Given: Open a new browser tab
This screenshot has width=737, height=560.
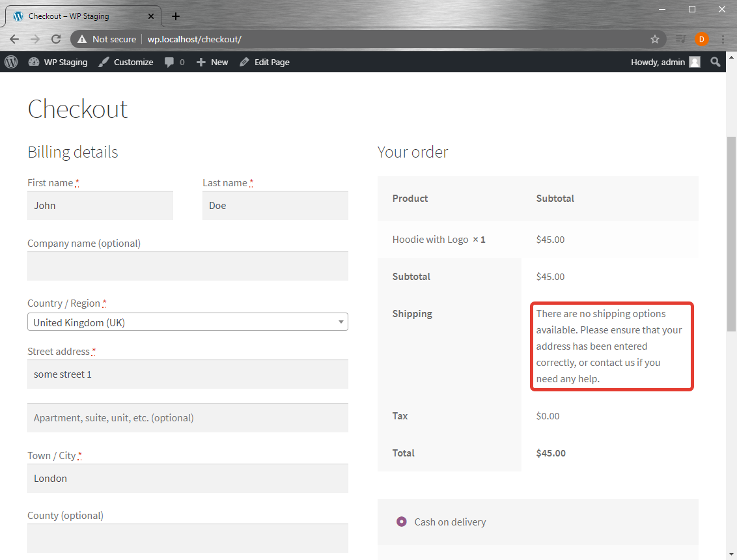Looking at the screenshot, I should click(x=175, y=16).
